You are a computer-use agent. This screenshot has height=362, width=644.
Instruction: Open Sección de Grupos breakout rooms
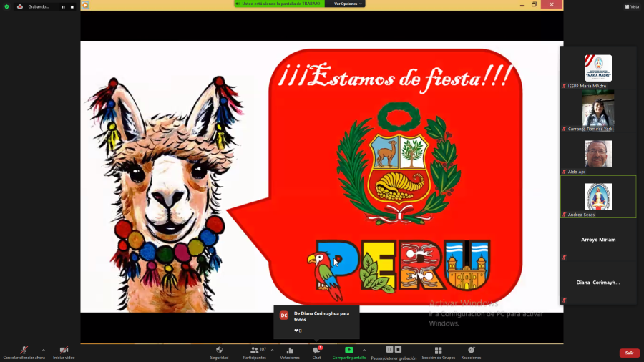438,351
